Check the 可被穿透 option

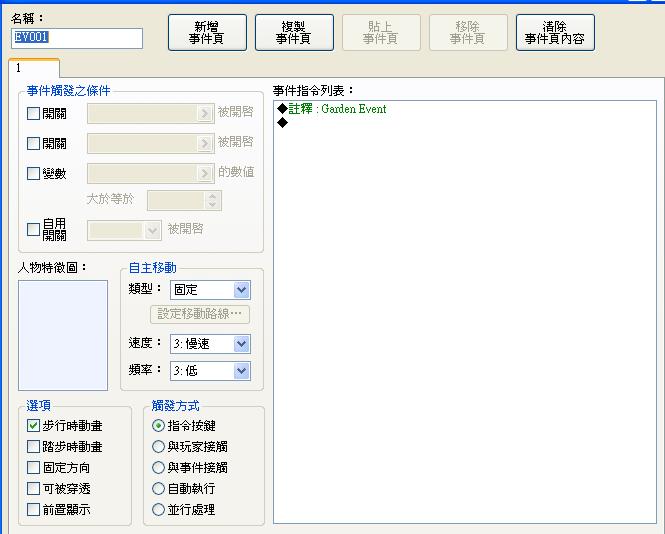33,489
